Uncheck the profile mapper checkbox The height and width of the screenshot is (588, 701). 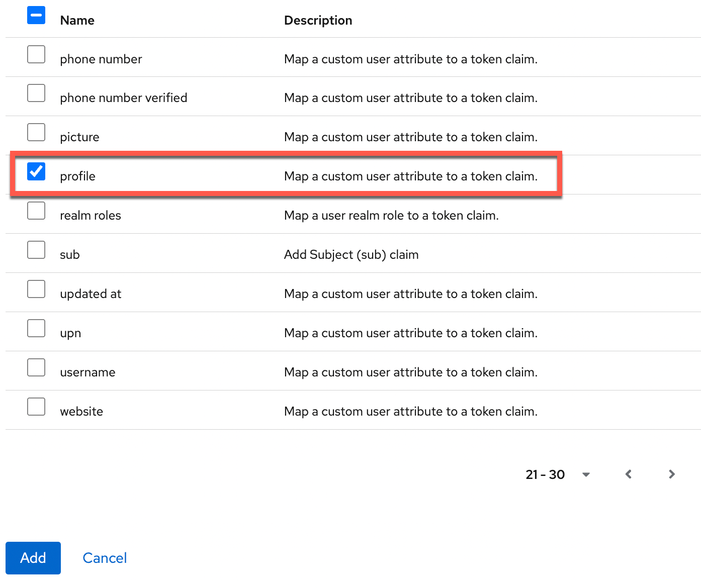tap(36, 171)
